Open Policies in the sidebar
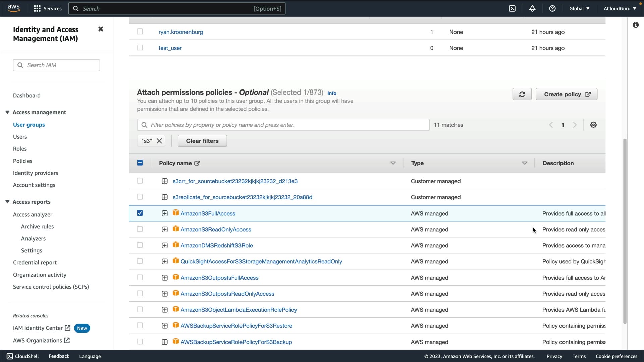 [x=22, y=161]
